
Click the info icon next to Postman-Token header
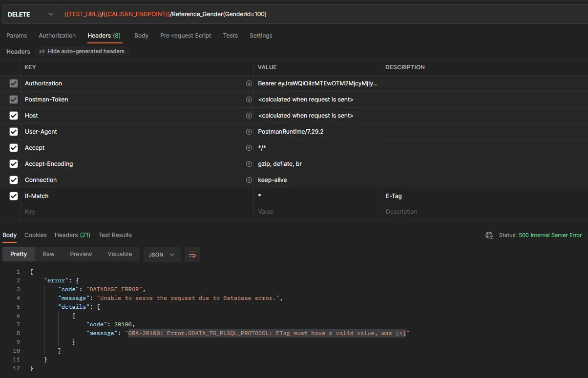point(249,99)
